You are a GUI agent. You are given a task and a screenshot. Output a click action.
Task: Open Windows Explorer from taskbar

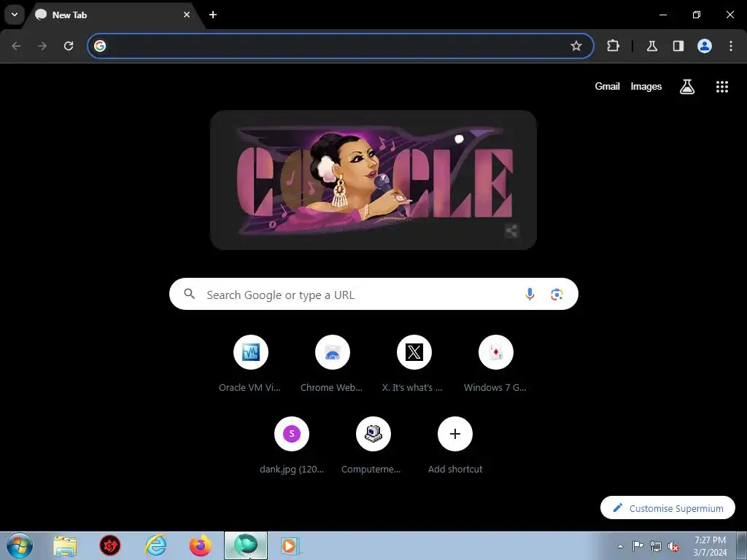coord(65,545)
